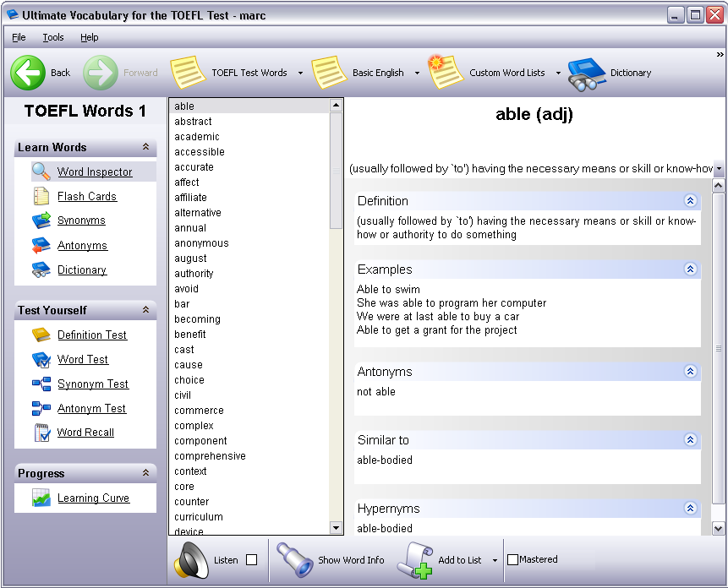Select the word 'commerce' in list
Viewport: 728px width, 588px height.
pyautogui.click(x=199, y=411)
